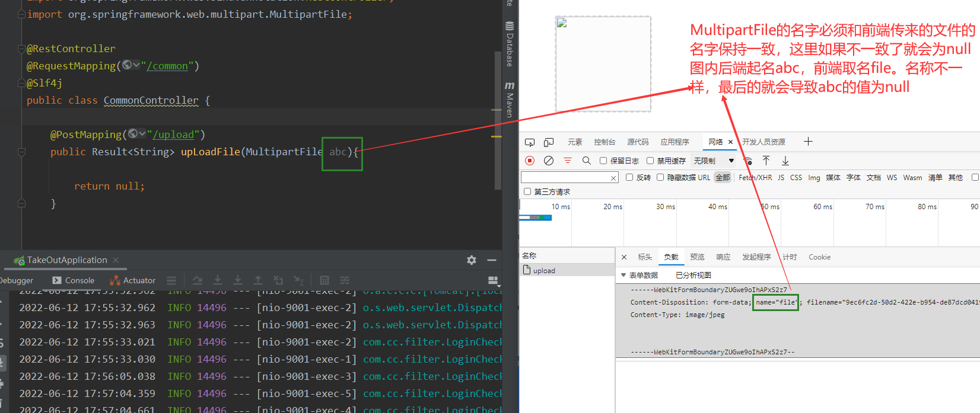This screenshot has width=980, height=413.
Task: Open the 无限制 throttling dropdown
Action: click(714, 161)
